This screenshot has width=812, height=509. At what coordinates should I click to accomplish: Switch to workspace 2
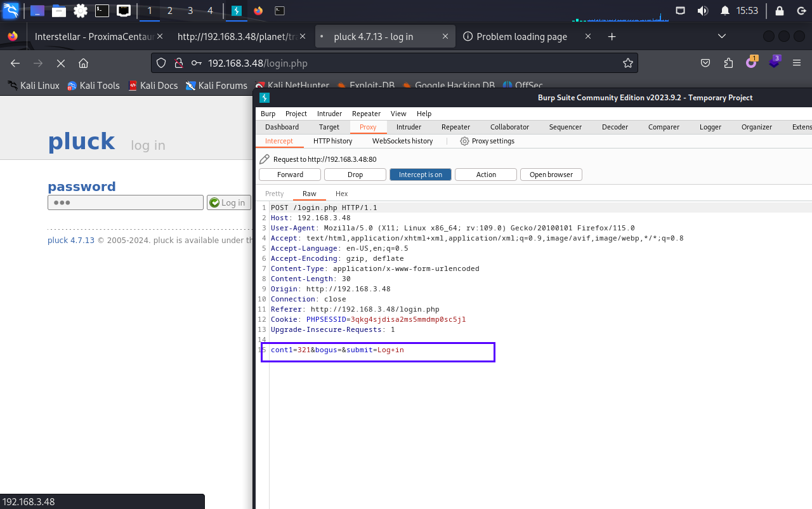point(170,11)
